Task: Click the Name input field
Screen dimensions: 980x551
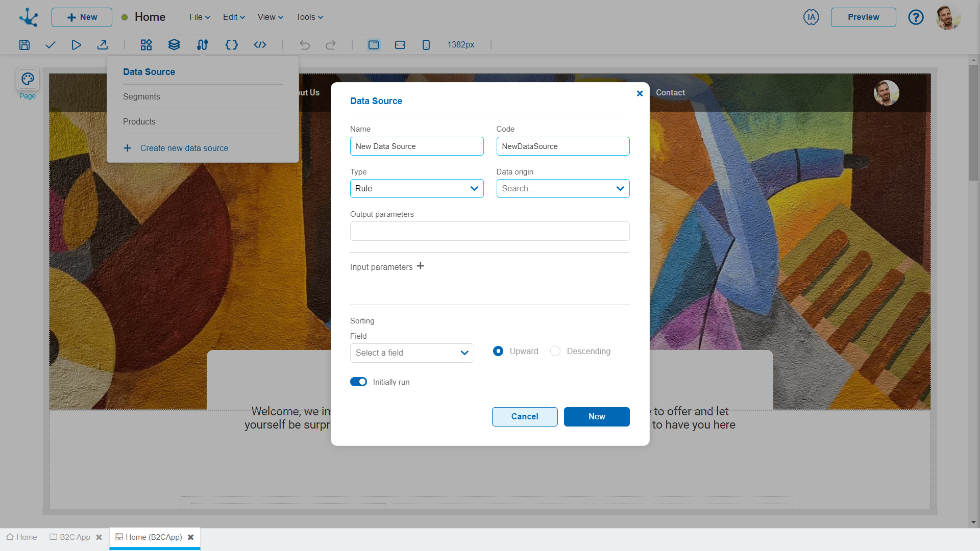Action: click(x=416, y=146)
